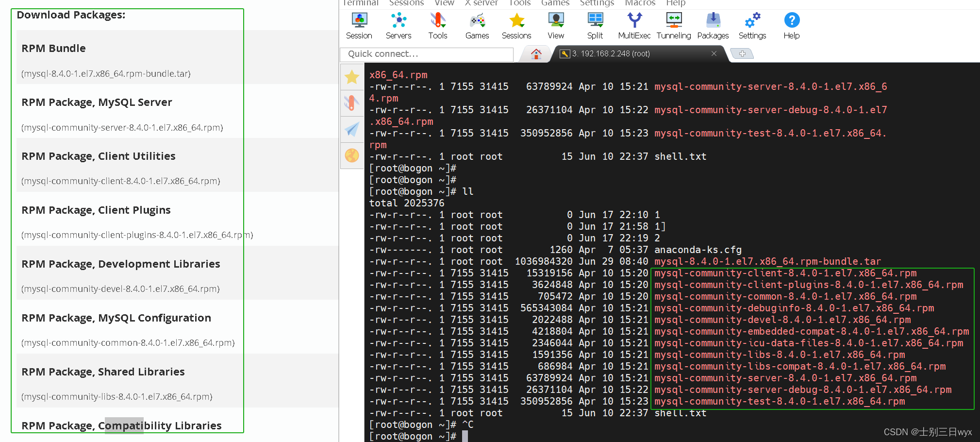Viewport: 980px width, 442px height.
Task: Click mysql-community-libs-compat file in terminal
Action: click(800, 366)
